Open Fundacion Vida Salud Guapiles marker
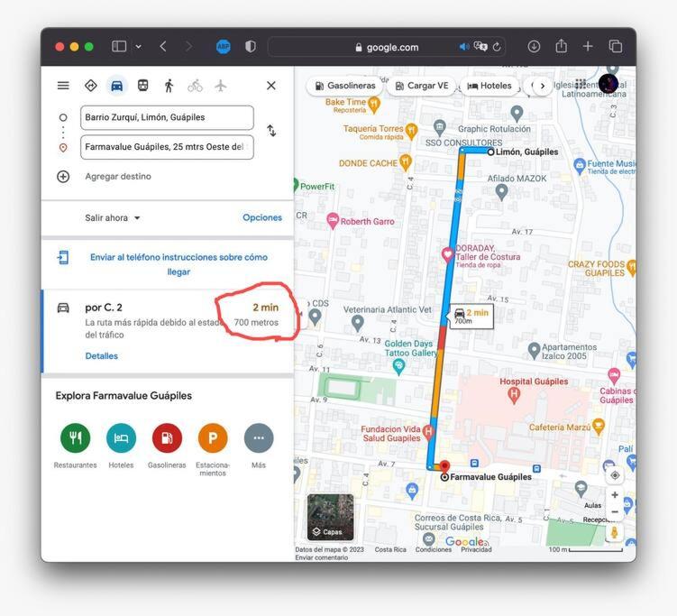 [428, 432]
